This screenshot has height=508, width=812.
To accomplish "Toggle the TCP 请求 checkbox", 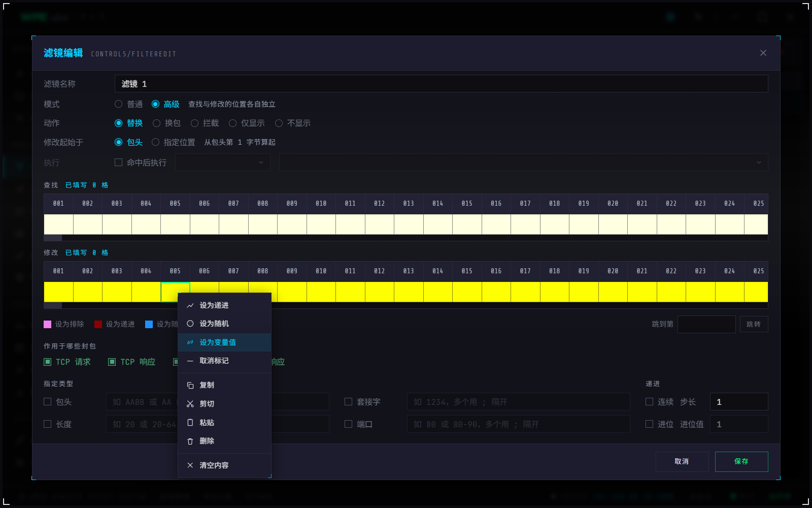I will (x=48, y=362).
